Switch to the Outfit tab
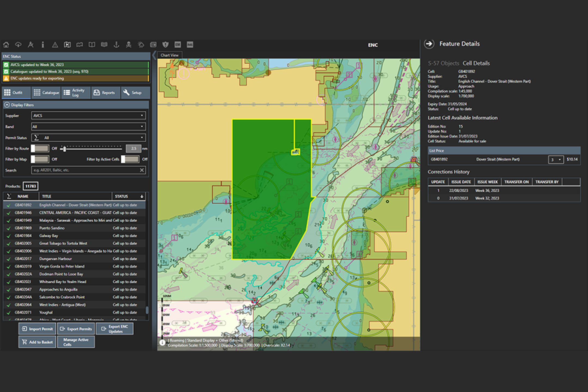Screen dimensions: 588x392 click(x=16, y=93)
